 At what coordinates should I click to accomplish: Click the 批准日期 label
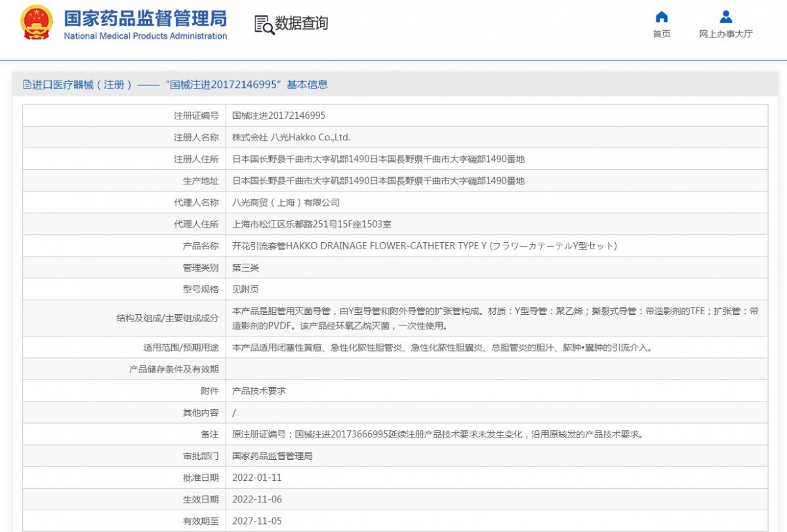coord(201,478)
